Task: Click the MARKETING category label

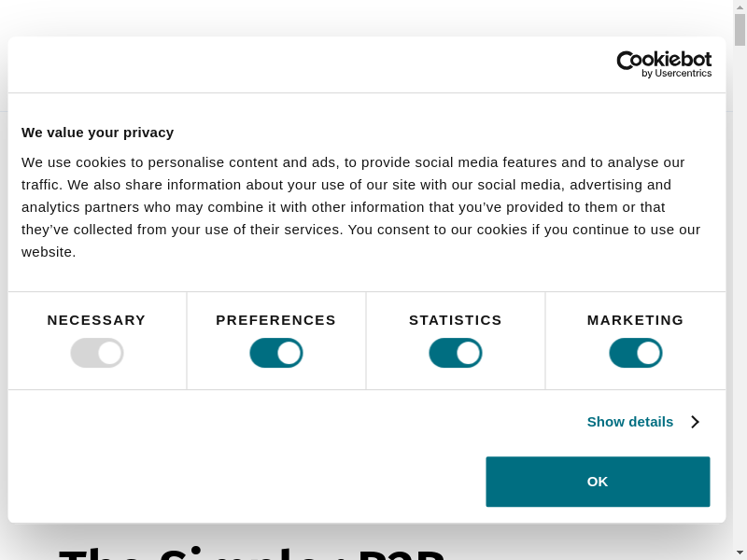Action: point(636,320)
